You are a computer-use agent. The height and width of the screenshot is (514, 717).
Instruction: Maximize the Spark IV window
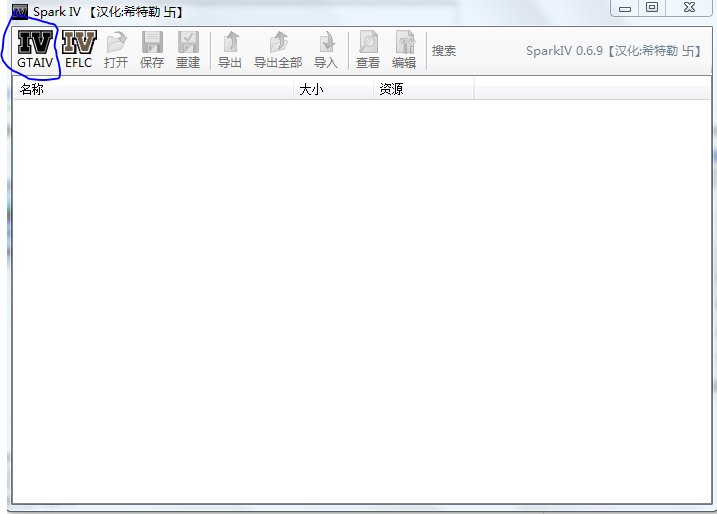click(x=652, y=8)
